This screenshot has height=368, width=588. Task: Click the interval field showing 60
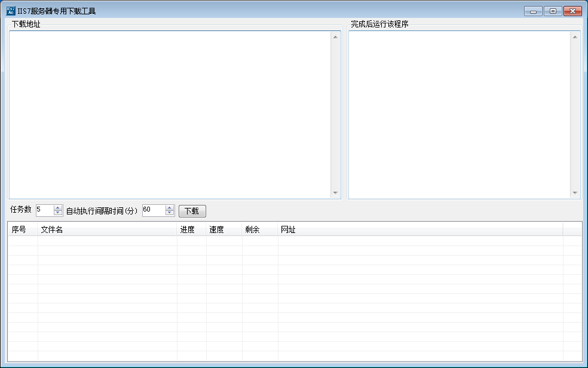154,210
